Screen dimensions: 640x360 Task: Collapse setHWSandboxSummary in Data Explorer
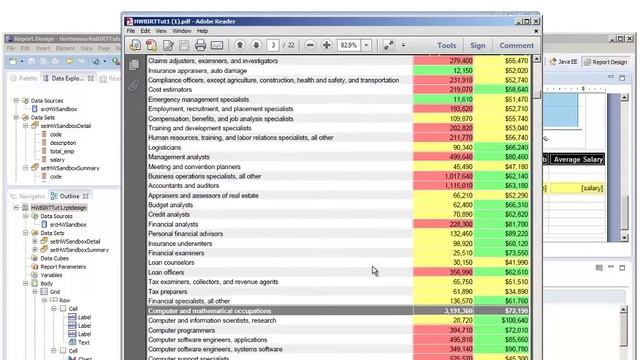26,168
